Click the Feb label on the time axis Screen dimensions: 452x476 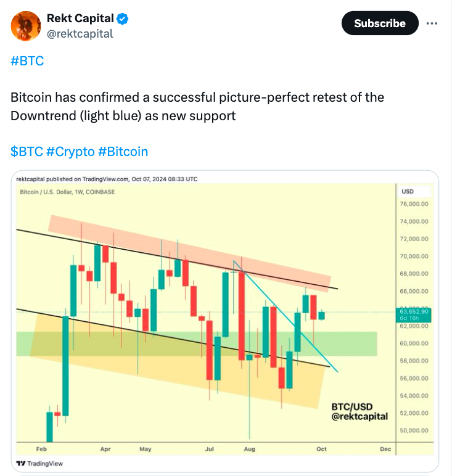41,449
